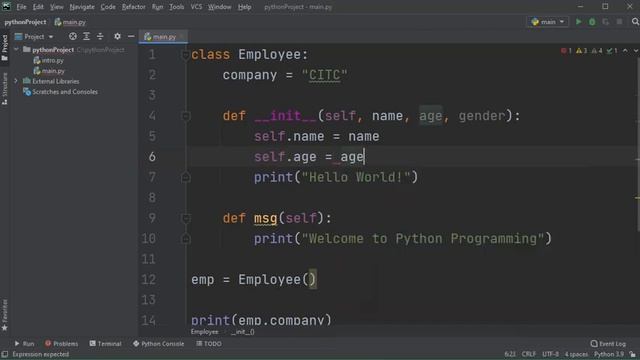The height and width of the screenshot is (360, 640).
Task: Toggle the Project tool window side tab
Action: [x=4, y=47]
